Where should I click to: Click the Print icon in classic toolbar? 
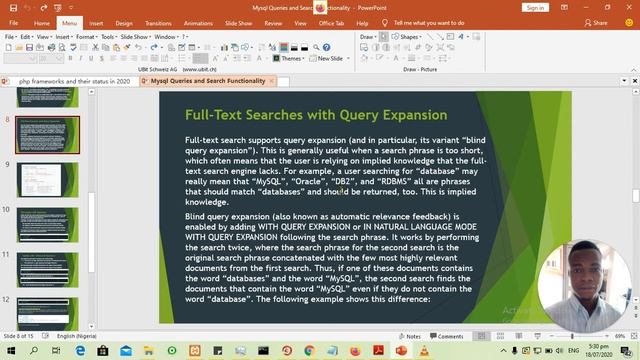coord(51,47)
